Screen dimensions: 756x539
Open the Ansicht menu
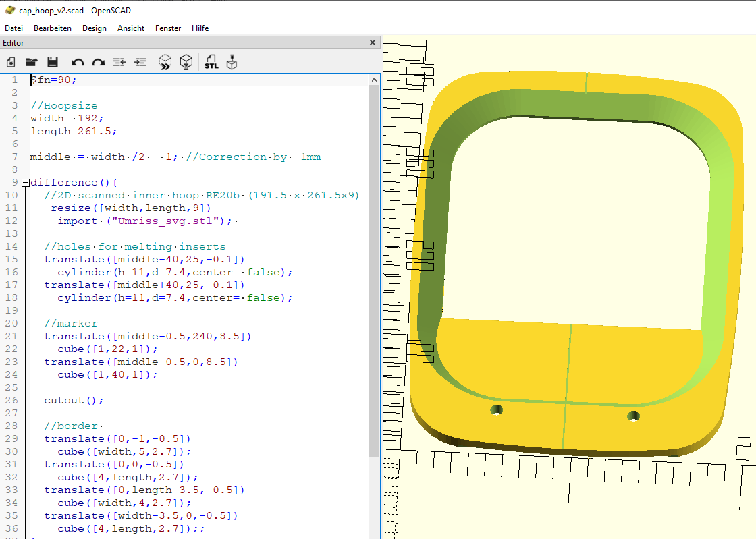click(x=131, y=28)
